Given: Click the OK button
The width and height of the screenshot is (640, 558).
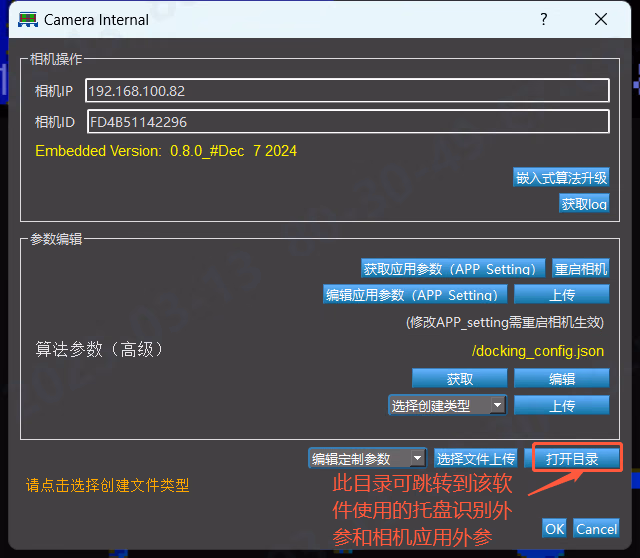Looking at the screenshot, I should 554,528.
